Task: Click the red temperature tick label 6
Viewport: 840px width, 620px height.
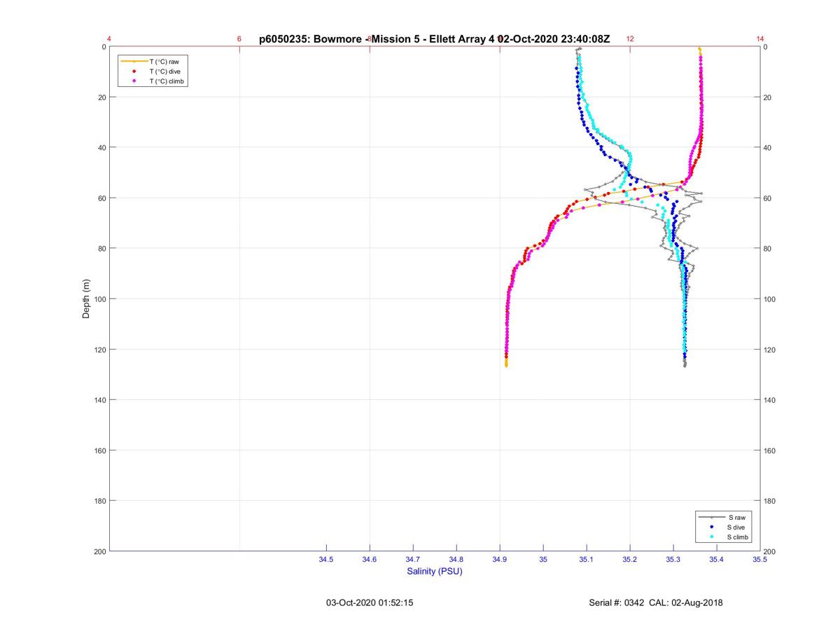Action: (239, 39)
